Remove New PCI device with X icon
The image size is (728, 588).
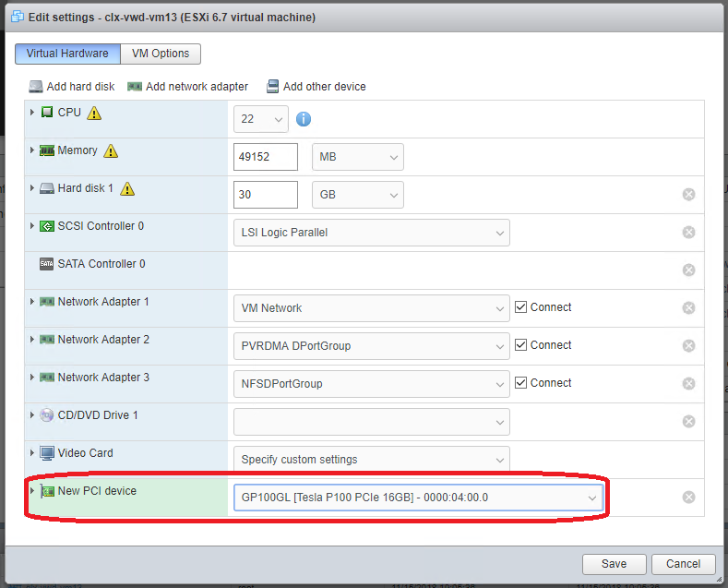coord(689,498)
